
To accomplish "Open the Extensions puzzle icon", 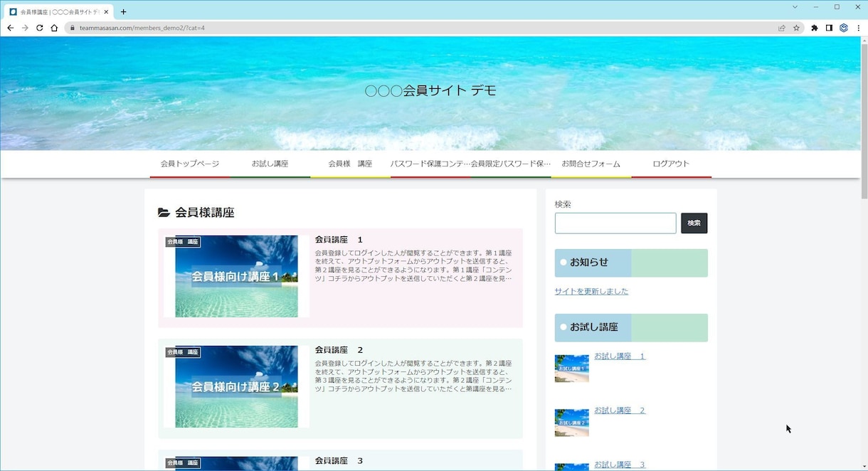I will 815,28.
